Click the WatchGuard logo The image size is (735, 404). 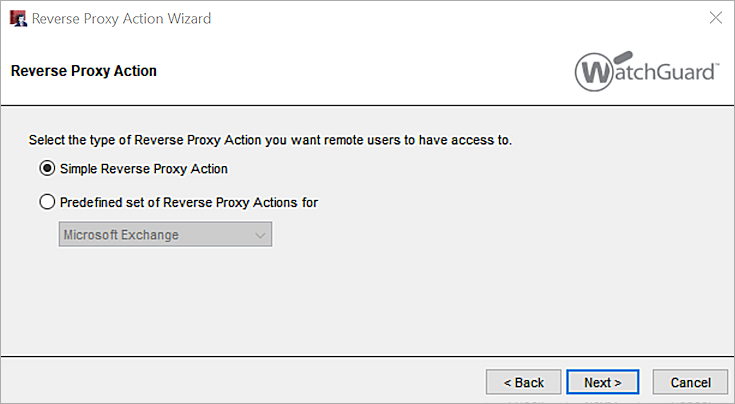click(x=646, y=73)
